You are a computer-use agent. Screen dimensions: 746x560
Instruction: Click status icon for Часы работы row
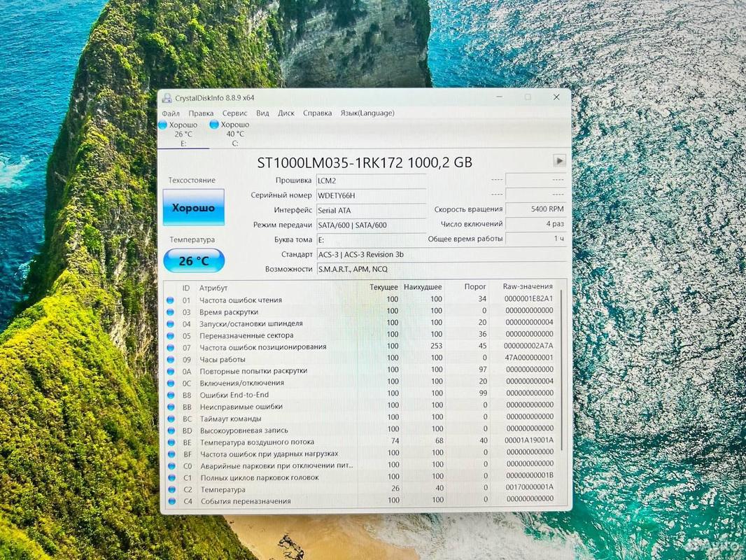click(170, 359)
